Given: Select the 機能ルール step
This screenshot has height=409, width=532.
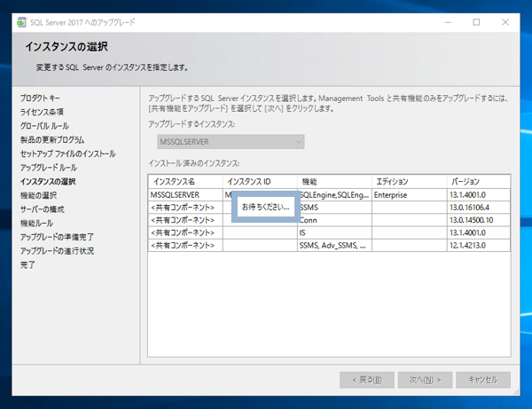Looking at the screenshot, I should coord(36,224).
